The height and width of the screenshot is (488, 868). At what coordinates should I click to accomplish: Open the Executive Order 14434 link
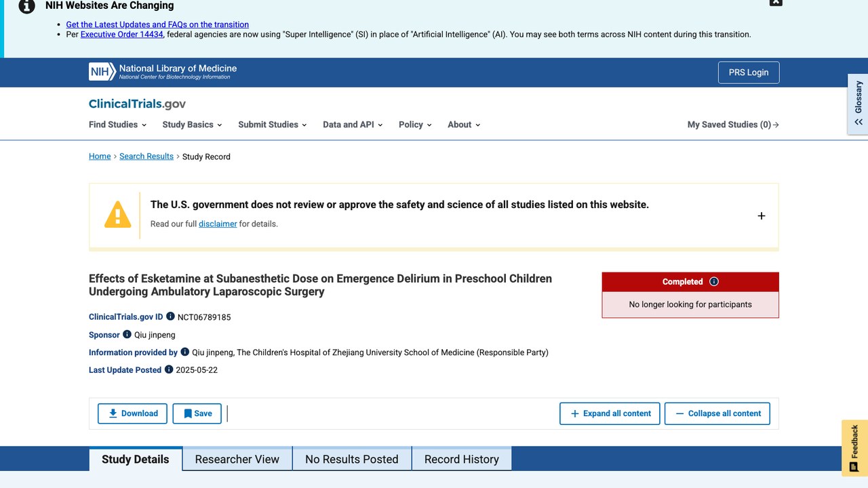[121, 34]
